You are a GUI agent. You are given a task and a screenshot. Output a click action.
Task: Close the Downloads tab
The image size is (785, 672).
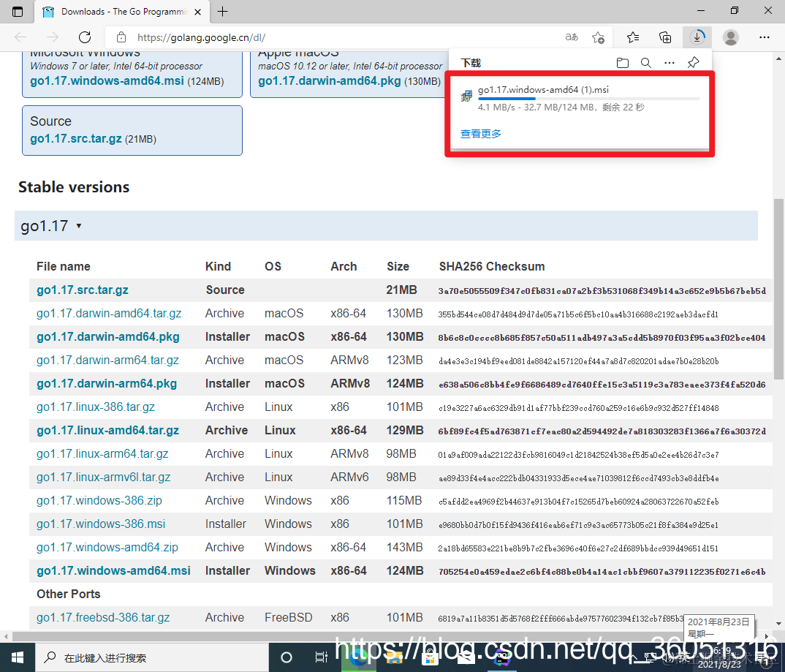point(198,12)
